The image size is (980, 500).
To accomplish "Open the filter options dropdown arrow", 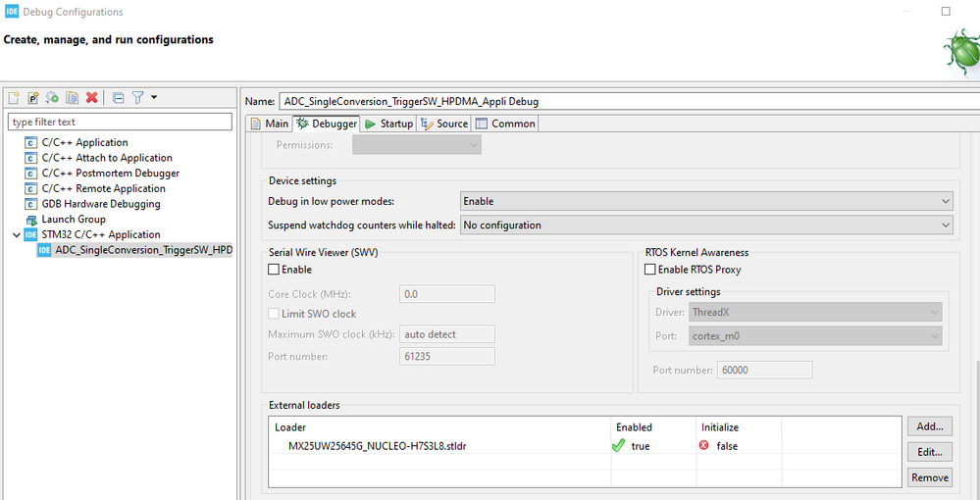I will (154, 97).
